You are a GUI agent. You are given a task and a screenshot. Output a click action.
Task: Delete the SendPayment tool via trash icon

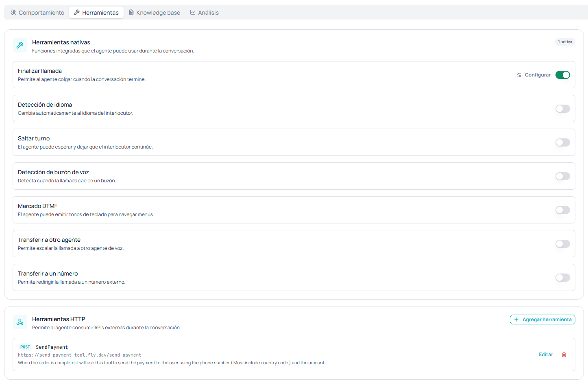click(564, 355)
